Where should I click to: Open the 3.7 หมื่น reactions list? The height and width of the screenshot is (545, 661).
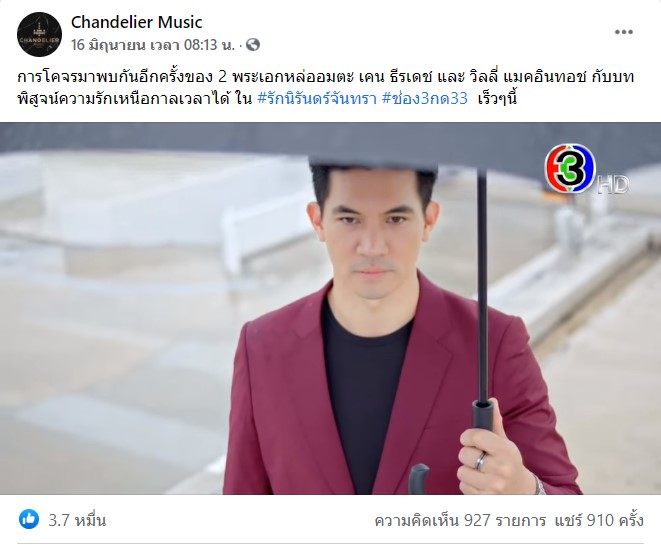click(77, 520)
